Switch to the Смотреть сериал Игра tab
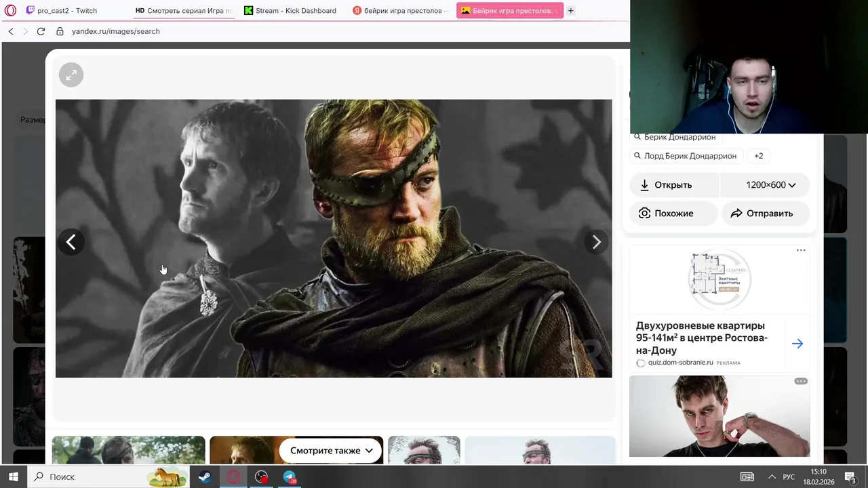The width and height of the screenshot is (868, 488). pyautogui.click(x=183, y=10)
